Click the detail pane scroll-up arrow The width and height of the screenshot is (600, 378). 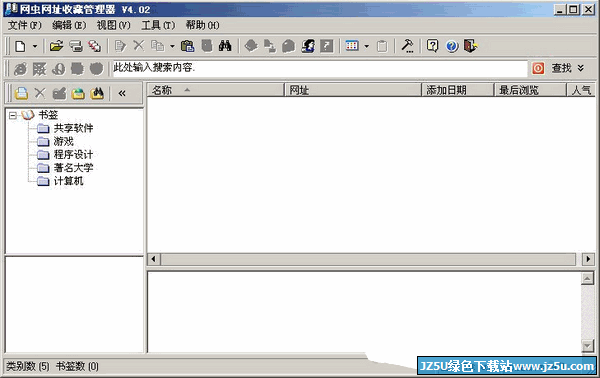click(587, 279)
